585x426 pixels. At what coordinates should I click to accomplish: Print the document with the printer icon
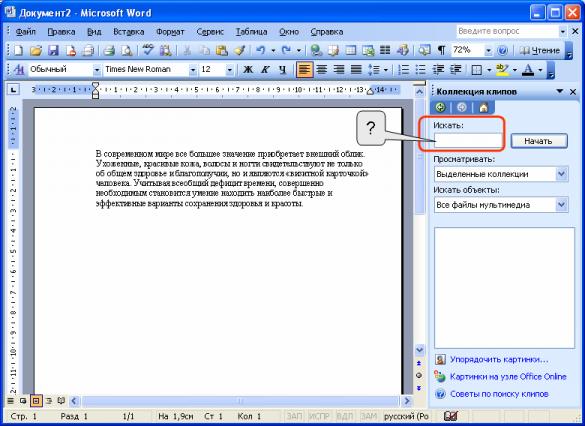(109, 50)
